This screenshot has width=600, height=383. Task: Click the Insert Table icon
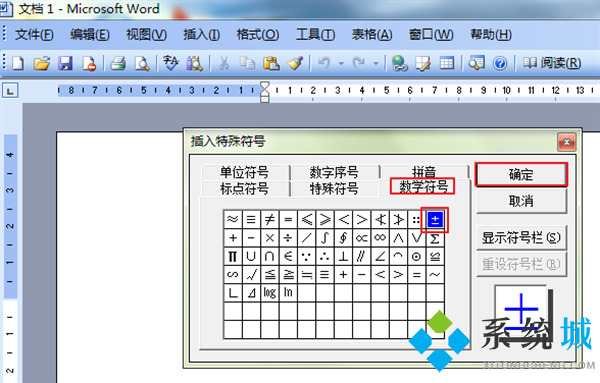coord(447,63)
